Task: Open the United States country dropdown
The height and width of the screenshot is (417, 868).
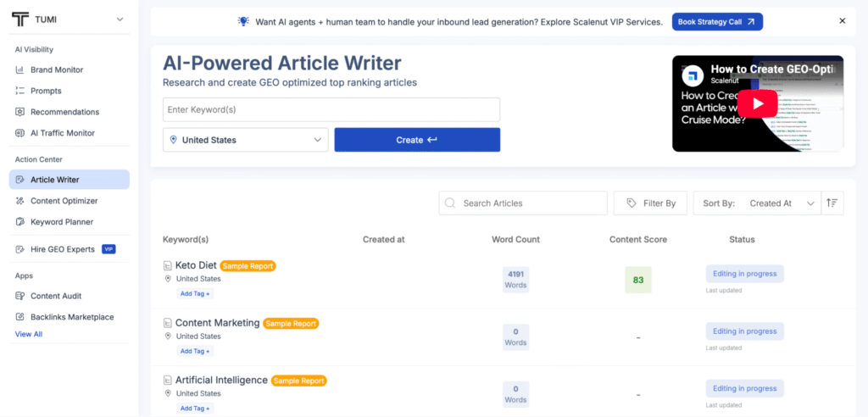Action: 245,140
